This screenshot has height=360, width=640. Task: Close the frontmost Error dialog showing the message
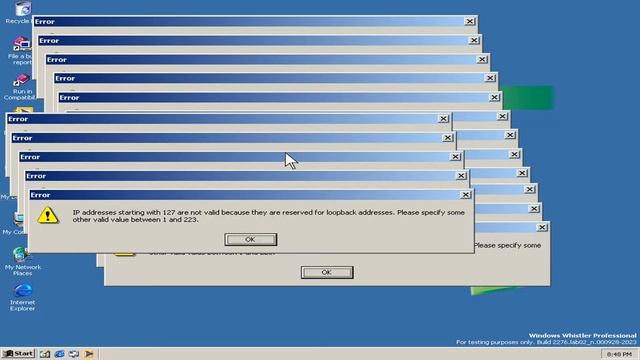click(465, 195)
